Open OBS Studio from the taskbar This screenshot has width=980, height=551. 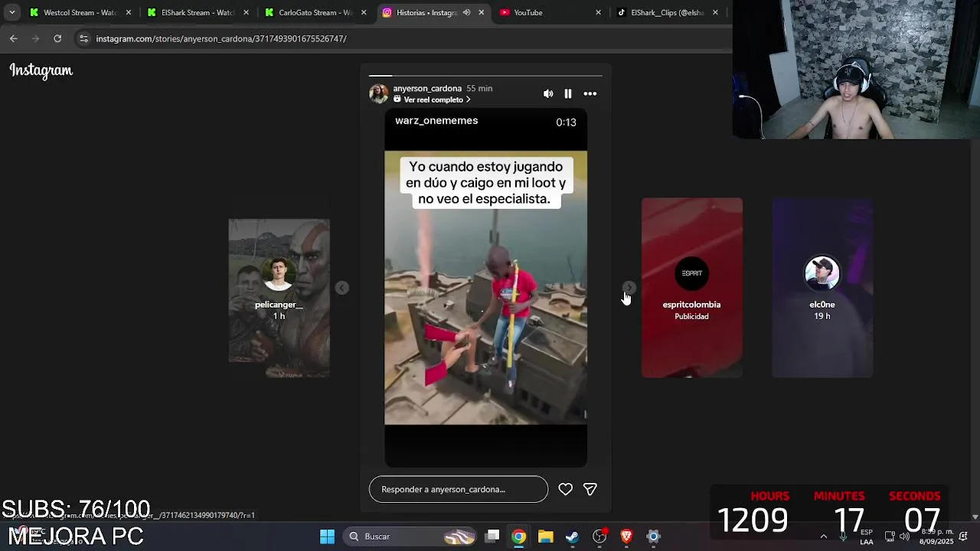599,536
